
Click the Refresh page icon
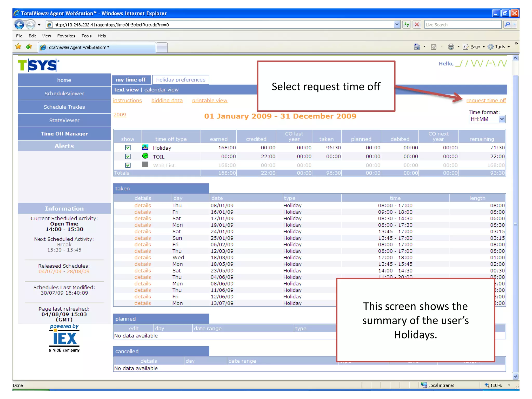click(x=406, y=25)
